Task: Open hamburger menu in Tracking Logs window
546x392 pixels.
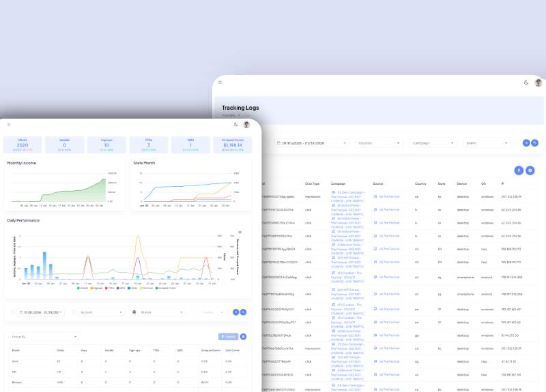Action: tap(220, 82)
